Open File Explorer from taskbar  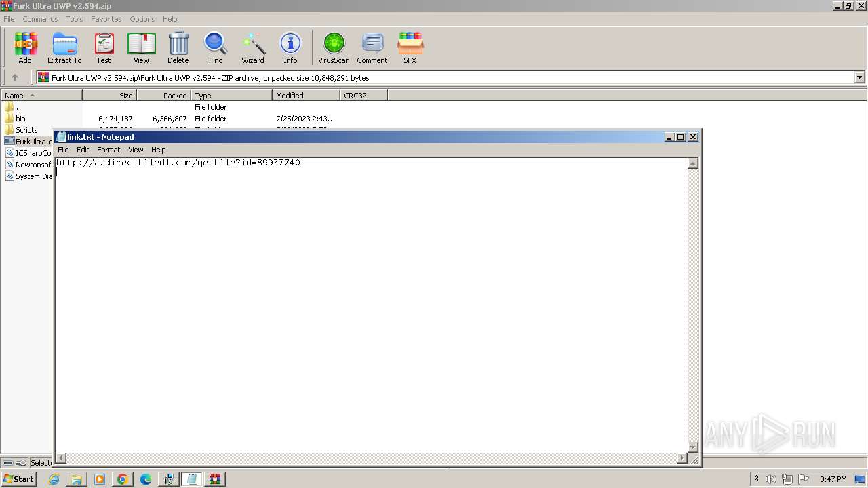point(77,479)
